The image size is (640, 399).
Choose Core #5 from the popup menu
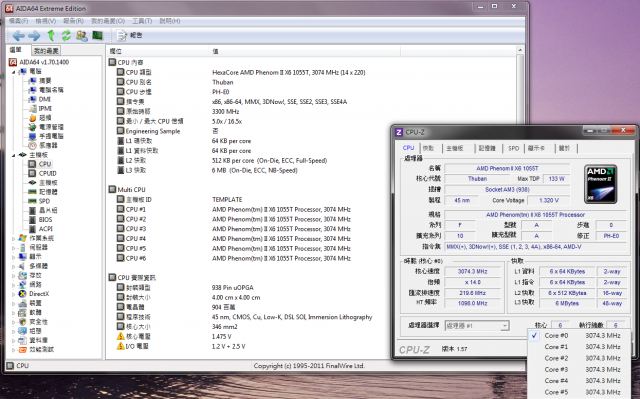580,392
